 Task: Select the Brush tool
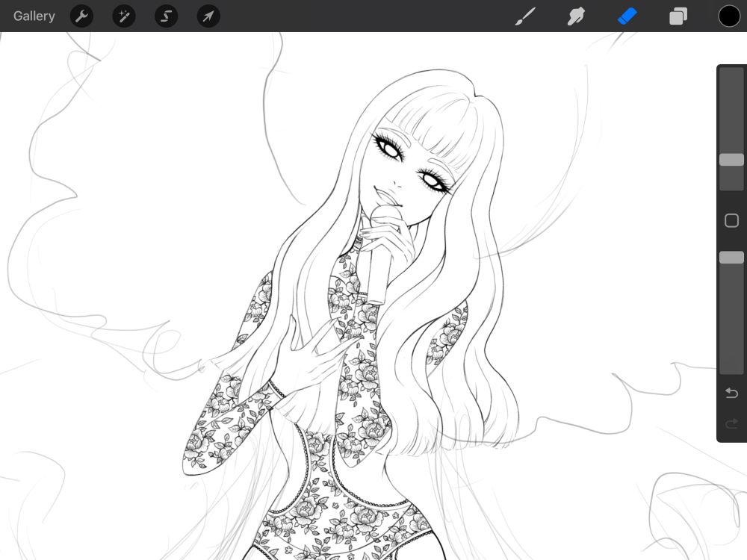tap(525, 16)
